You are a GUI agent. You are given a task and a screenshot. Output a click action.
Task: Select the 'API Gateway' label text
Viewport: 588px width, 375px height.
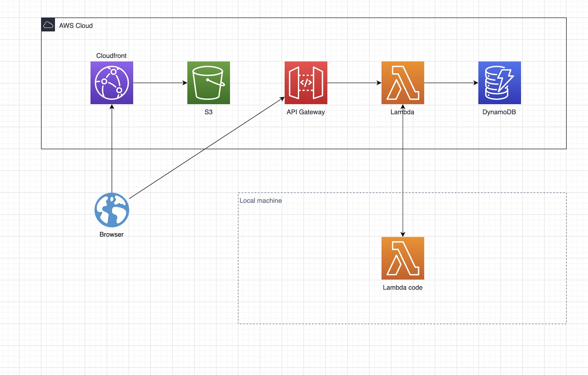pos(306,112)
